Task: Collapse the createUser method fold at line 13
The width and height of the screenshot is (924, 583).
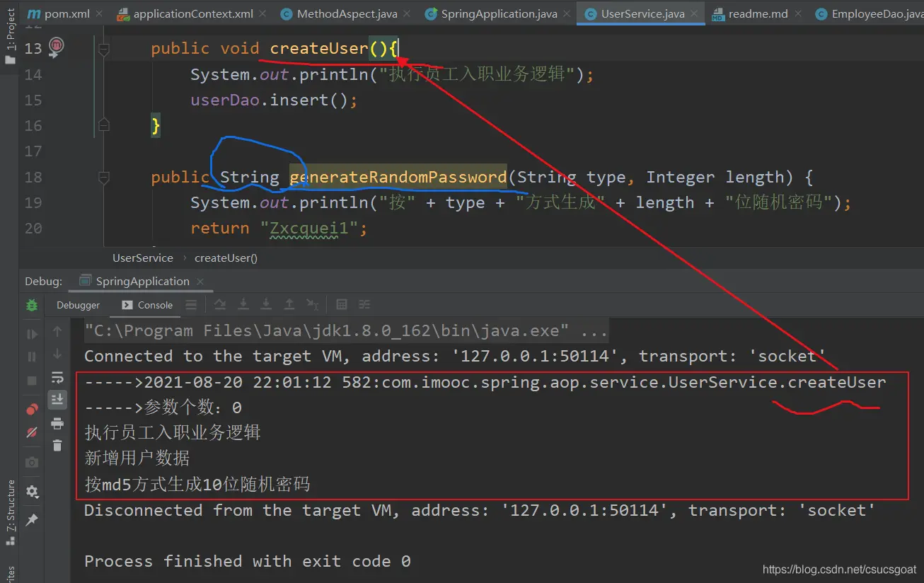Action: 104,49
